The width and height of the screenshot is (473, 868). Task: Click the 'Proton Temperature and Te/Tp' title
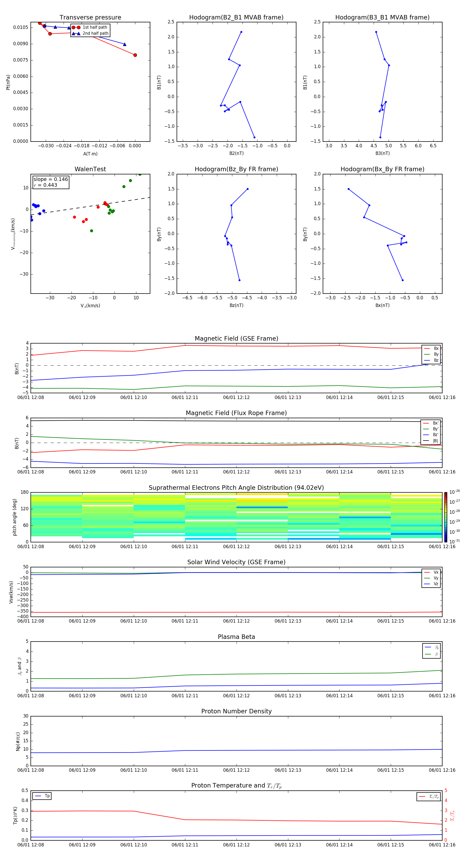point(236,786)
